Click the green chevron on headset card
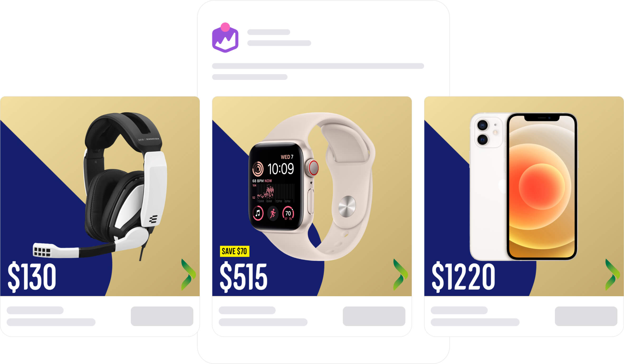The image size is (624, 364). pos(189,275)
